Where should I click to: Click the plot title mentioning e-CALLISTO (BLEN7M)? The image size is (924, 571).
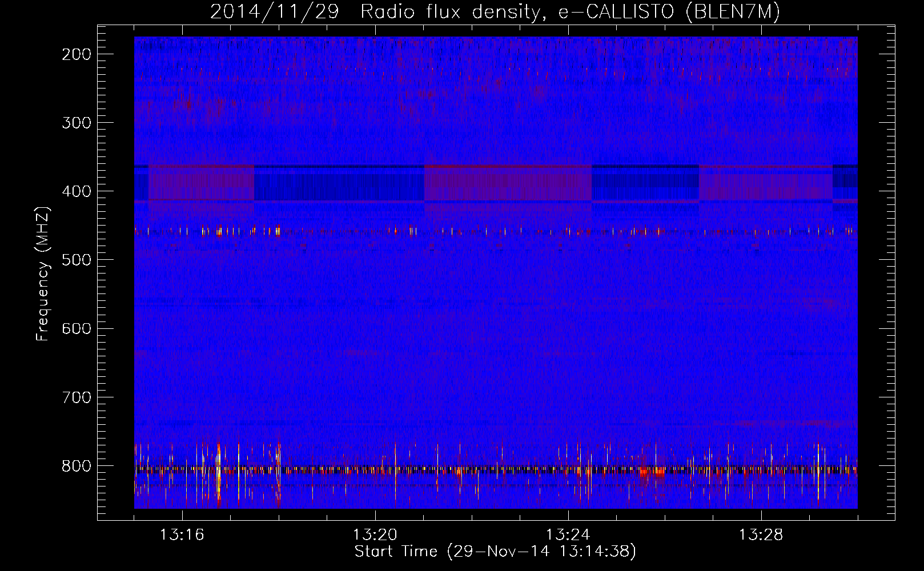pos(495,11)
